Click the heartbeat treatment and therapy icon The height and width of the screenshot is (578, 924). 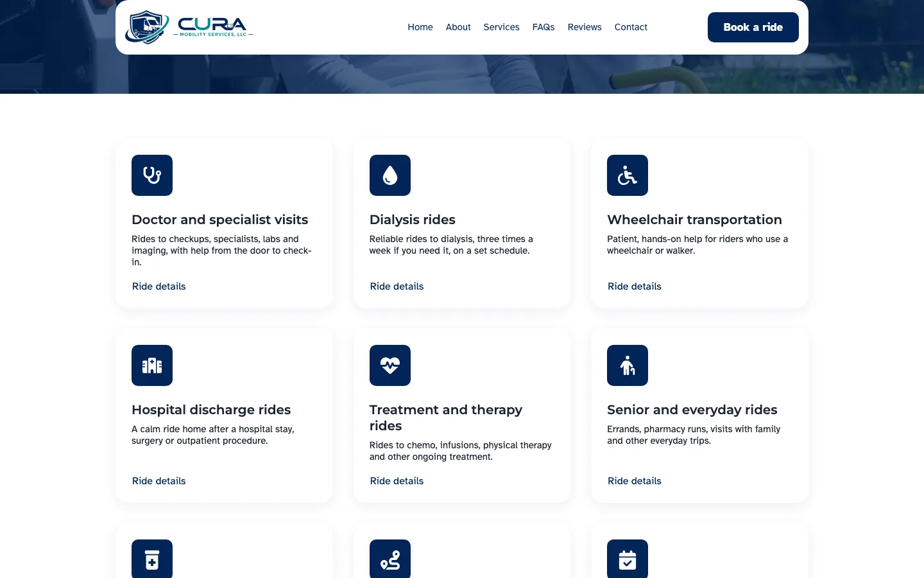[x=390, y=365]
